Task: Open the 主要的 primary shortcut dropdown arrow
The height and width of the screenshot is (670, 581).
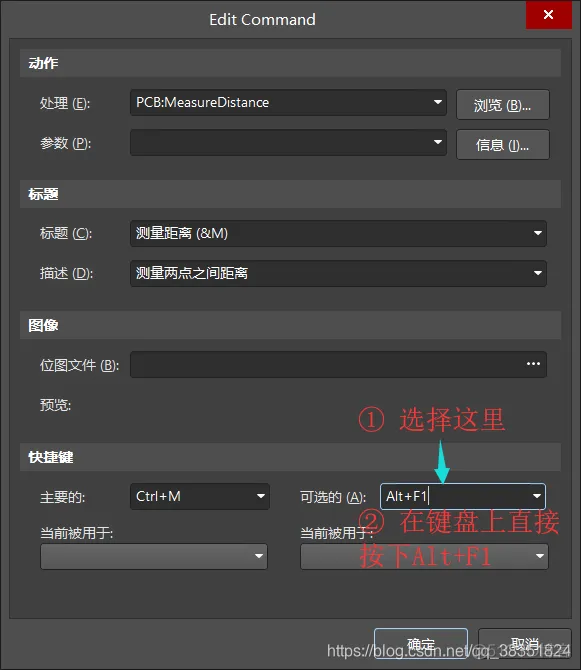Action: (x=261, y=497)
